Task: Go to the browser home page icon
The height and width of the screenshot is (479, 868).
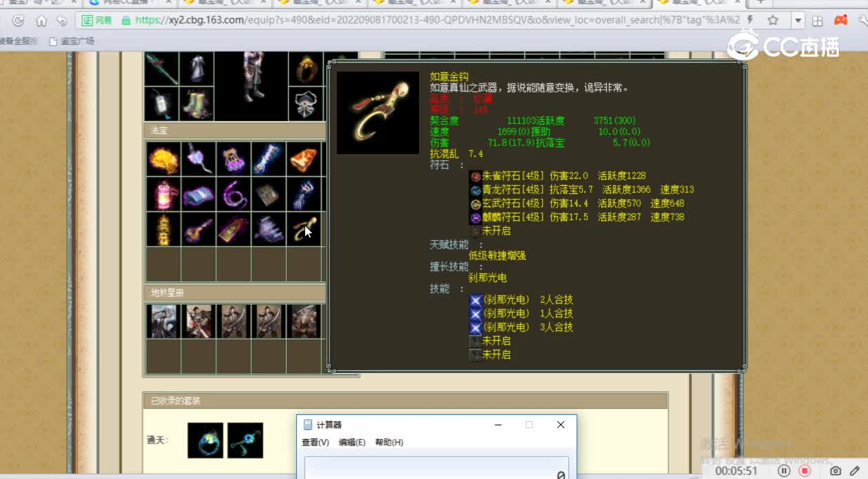Action: point(41,21)
